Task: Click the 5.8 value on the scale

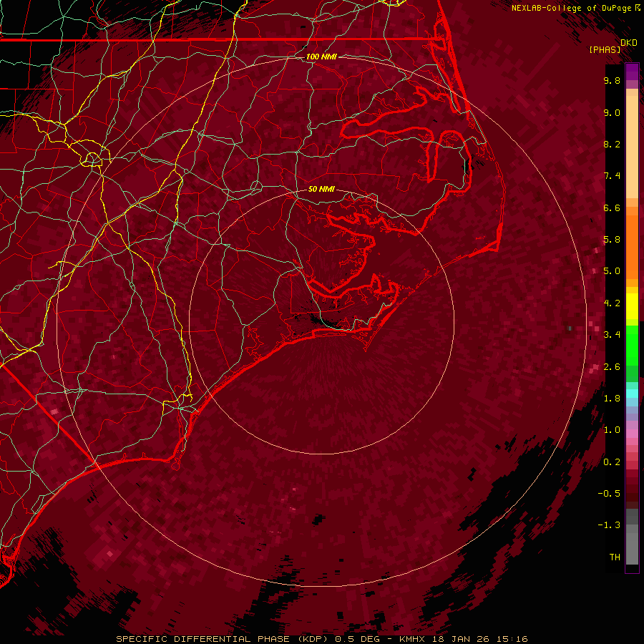Action: [x=612, y=240]
